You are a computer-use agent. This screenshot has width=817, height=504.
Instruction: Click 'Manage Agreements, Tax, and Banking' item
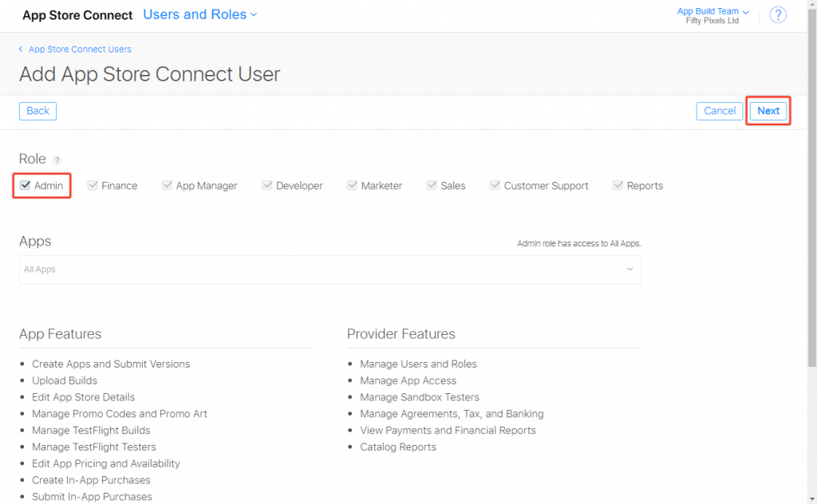click(452, 414)
